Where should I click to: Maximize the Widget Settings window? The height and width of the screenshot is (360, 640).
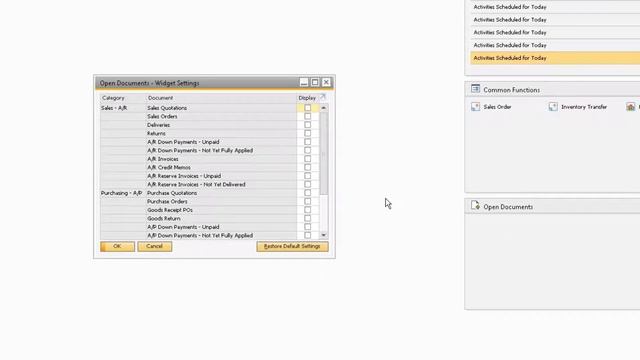pos(315,82)
